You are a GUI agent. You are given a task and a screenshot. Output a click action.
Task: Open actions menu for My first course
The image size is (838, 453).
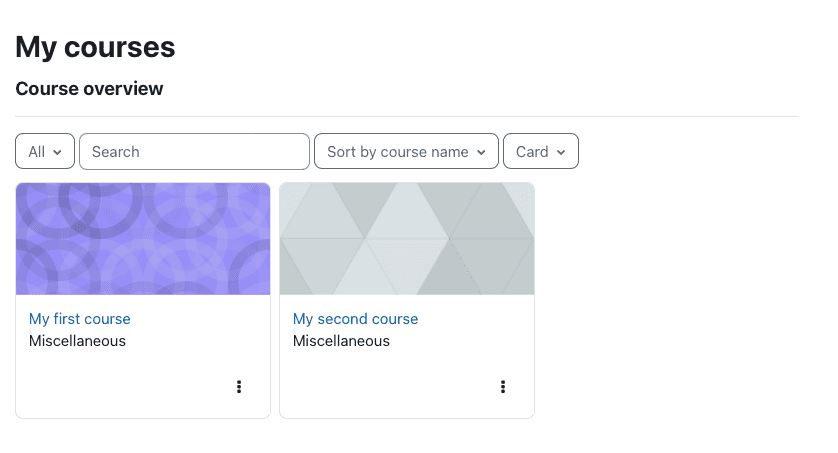pyautogui.click(x=239, y=387)
